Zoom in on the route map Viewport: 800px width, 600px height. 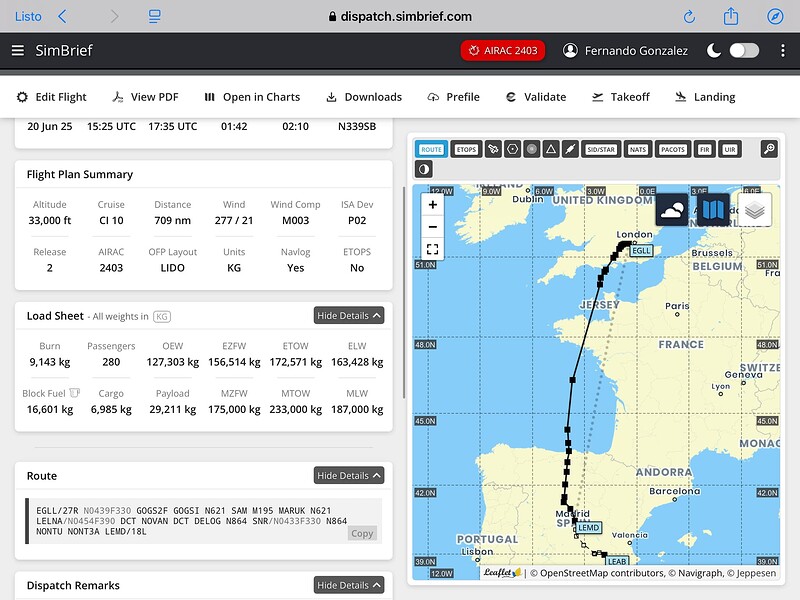[x=433, y=205]
